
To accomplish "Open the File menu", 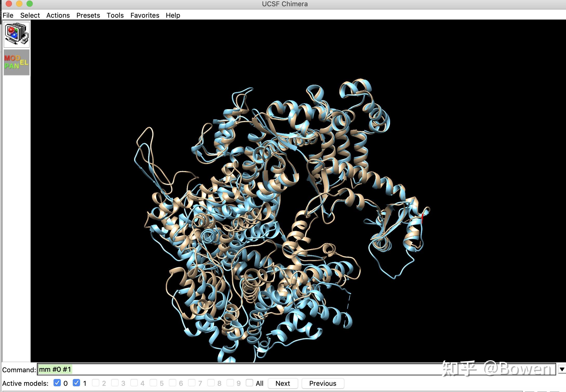I will pos(8,15).
